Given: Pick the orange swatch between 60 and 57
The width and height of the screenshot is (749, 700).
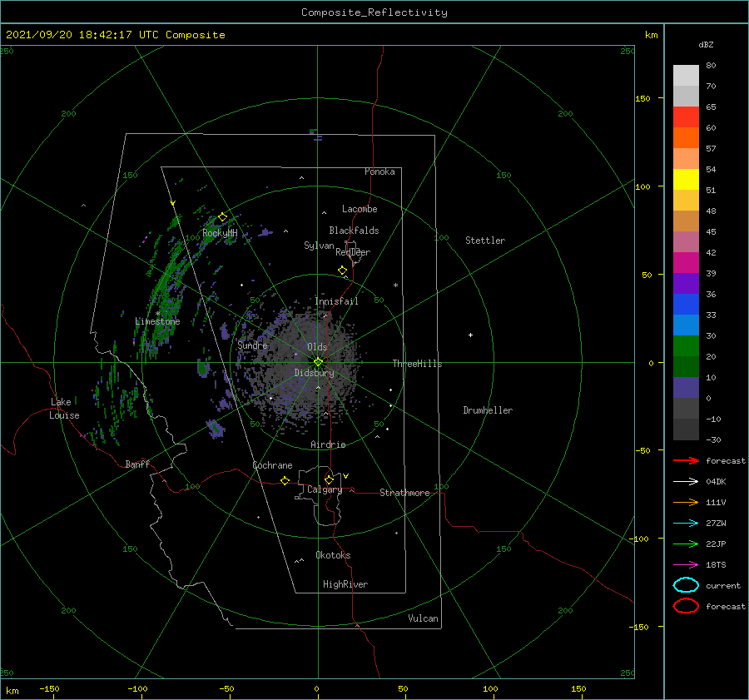Looking at the screenshot, I should coord(686,137).
